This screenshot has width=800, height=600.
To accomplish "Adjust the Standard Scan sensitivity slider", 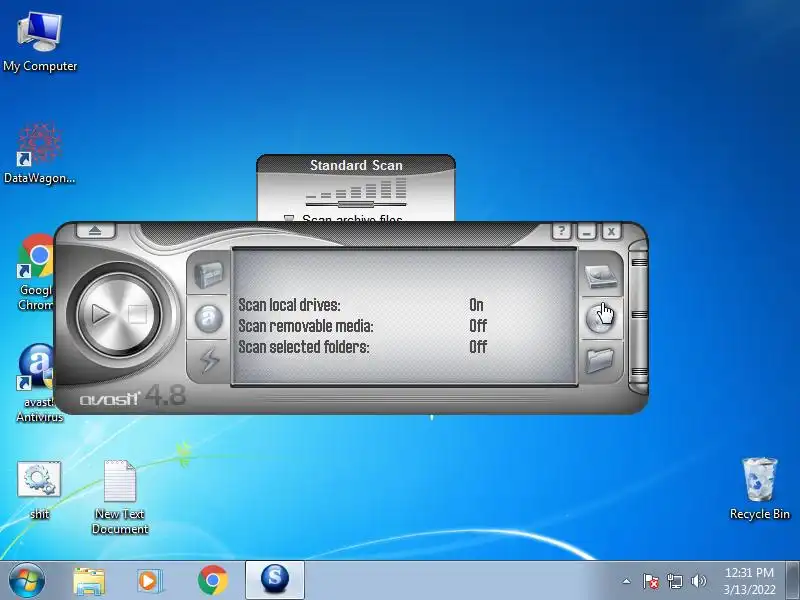I will pyautogui.click(x=356, y=205).
